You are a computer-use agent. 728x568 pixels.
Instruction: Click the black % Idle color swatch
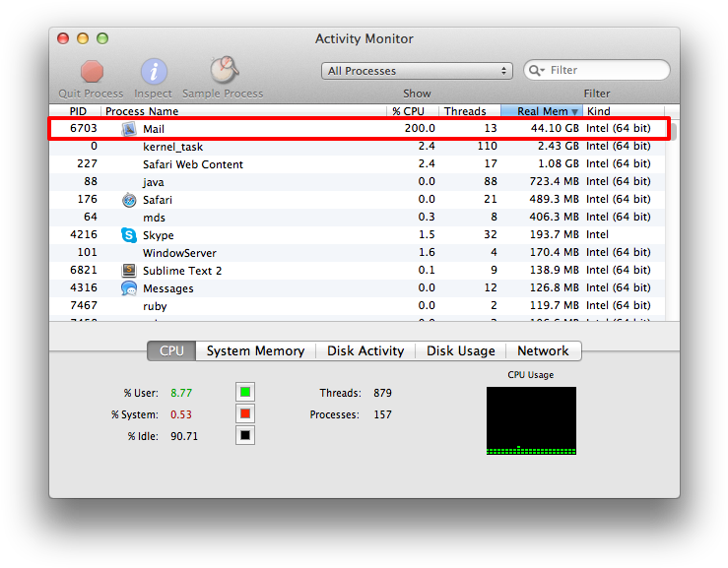coord(245,435)
